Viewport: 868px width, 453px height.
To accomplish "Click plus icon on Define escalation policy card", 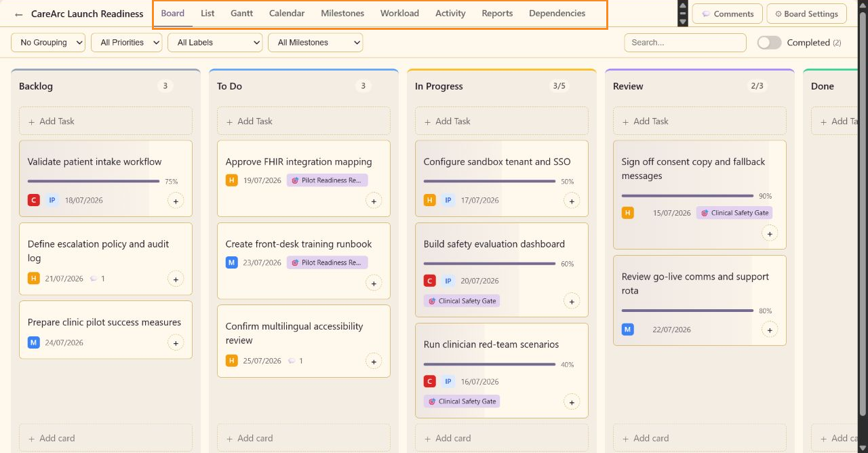I will (176, 279).
